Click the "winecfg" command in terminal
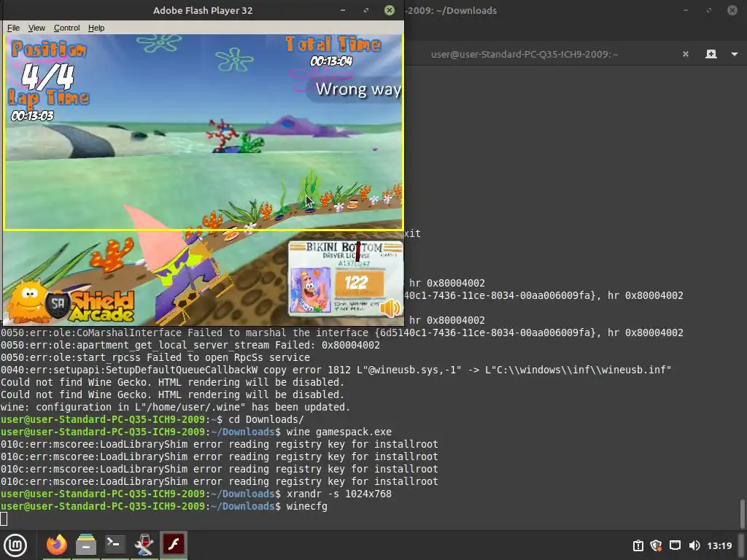747x560 pixels. pyautogui.click(x=307, y=506)
